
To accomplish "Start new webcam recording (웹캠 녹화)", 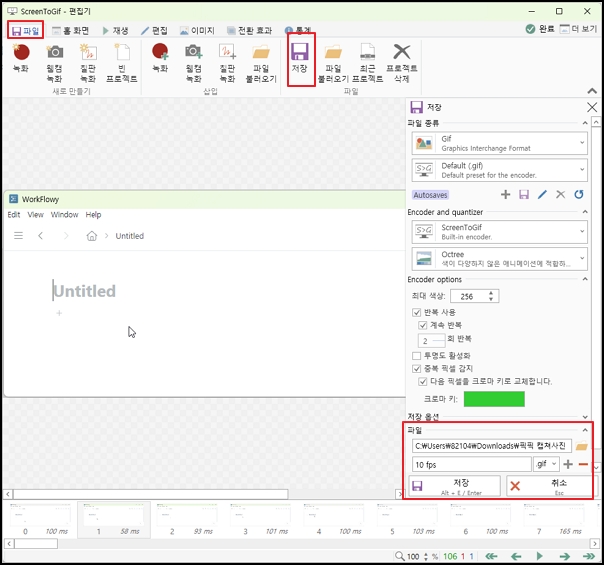I will pos(55,63).
